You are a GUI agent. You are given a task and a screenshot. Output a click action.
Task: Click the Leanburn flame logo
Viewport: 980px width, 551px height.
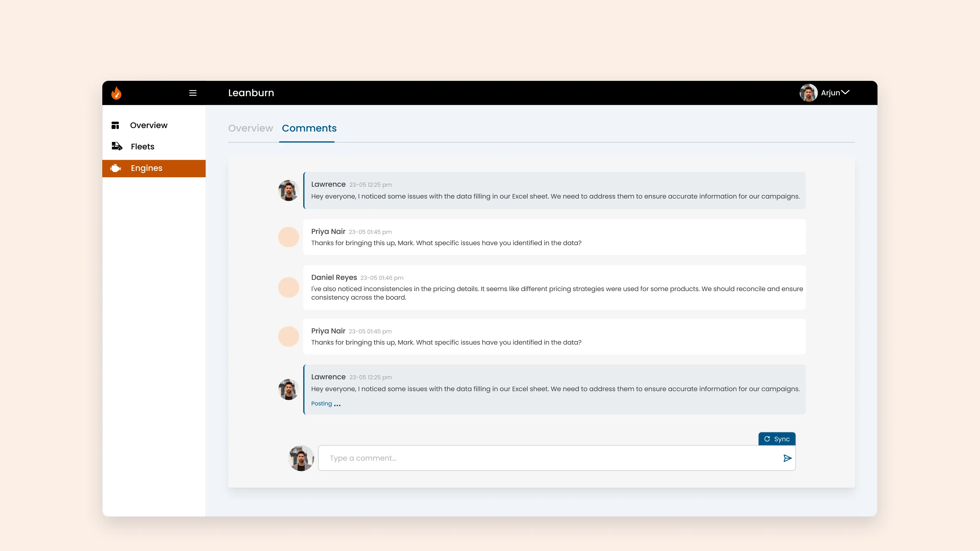[116, 93]
